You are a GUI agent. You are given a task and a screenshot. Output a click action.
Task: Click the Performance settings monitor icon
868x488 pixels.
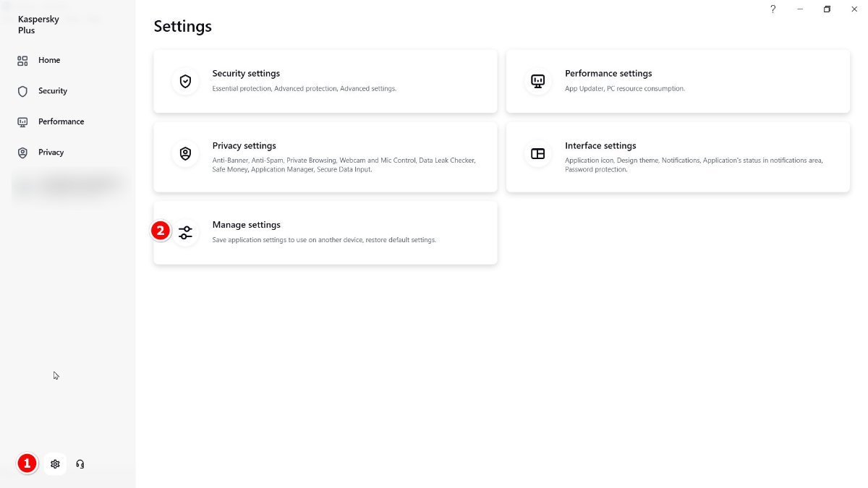pos(537,81)
